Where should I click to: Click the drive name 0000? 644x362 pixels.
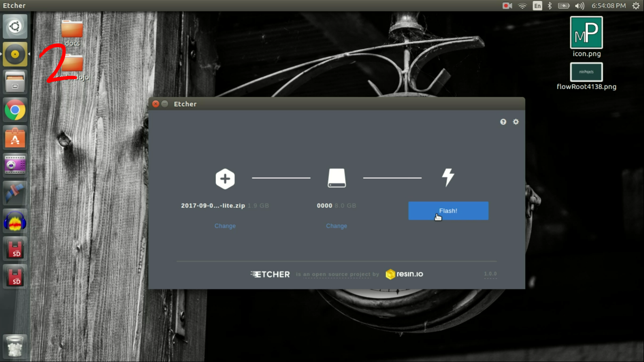click(325, 206)
